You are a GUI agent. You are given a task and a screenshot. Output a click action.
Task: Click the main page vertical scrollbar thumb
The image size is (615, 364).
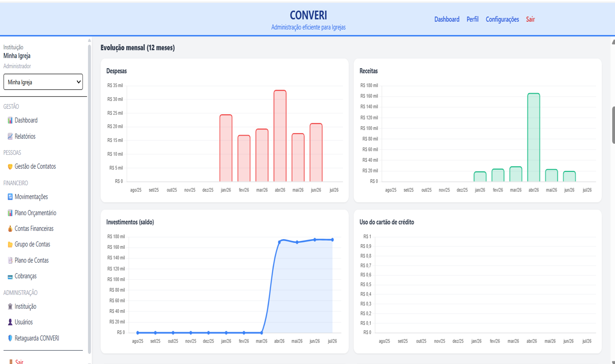click(x=613, y=125)
